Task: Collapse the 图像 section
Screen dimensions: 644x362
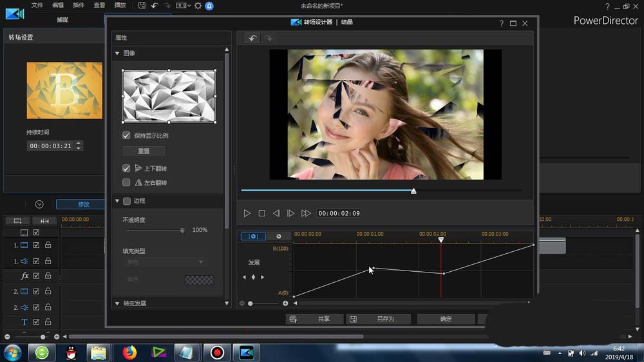Action: point(117,53)
